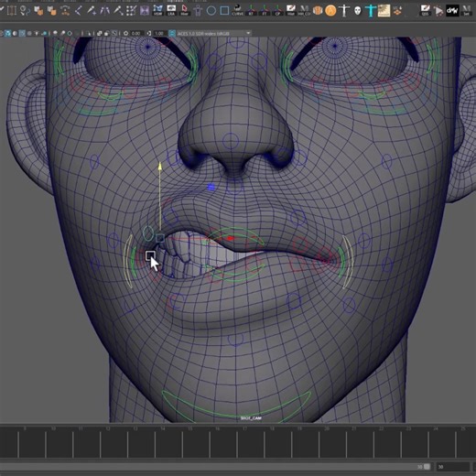Create a NURBS circle from the shelf
The image size is (476, 476).
click(211, 11)
